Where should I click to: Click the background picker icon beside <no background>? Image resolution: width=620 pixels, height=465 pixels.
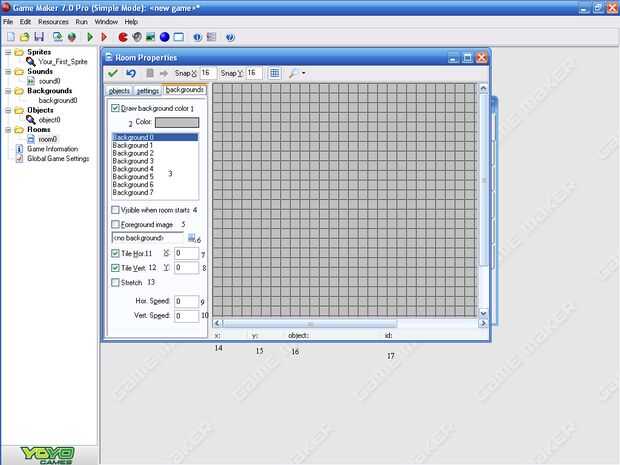click(x=191, y=238)
